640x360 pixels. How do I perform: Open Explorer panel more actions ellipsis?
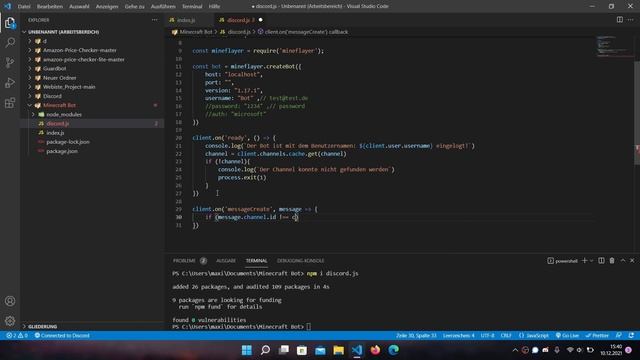click(x=154, y=20)
